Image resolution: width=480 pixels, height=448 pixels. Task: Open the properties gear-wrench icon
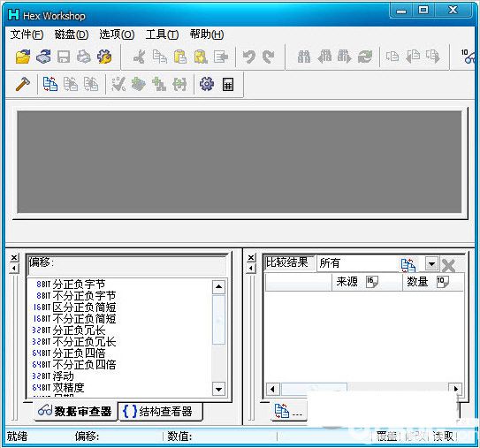[x=104, y=57]
